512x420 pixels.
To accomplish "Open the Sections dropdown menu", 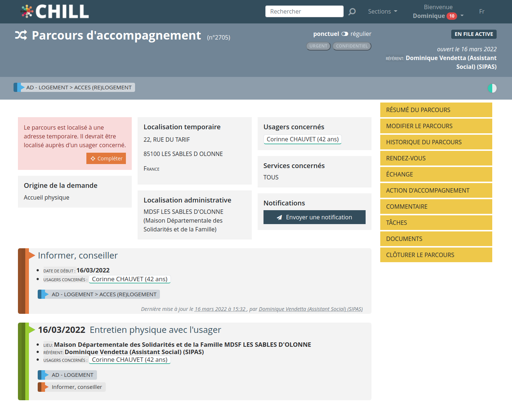I will [382, 12].
